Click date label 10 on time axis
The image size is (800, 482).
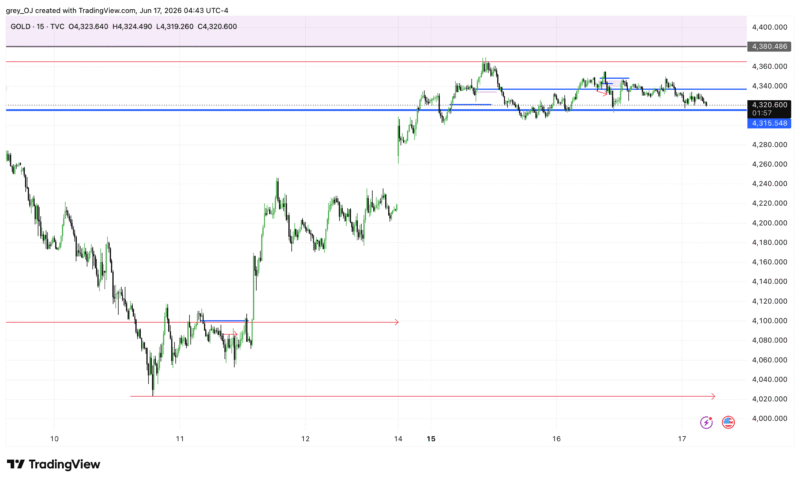pos(55,439)
